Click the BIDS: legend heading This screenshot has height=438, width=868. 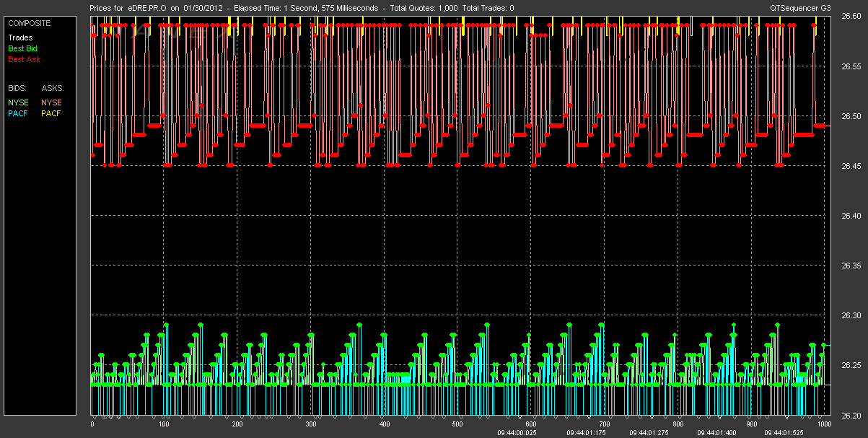coord(17,88)
